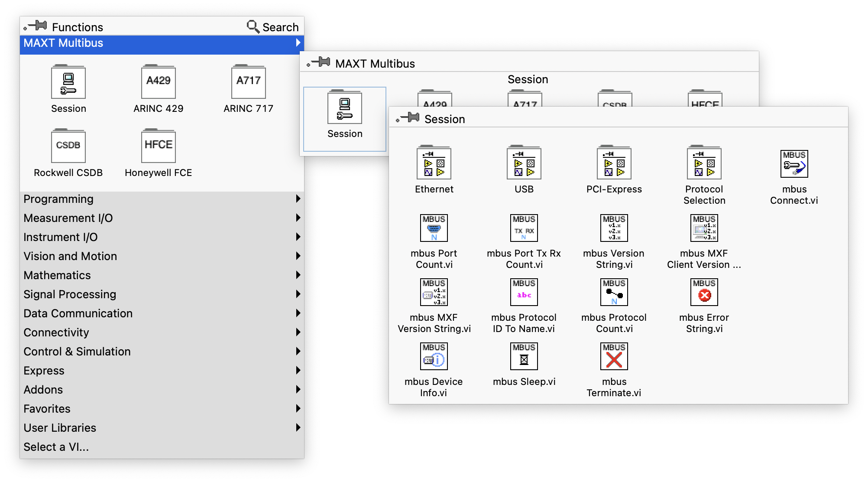Expand the Connectivity category
This screenshot has width=868, height=482.
point(162,332)
